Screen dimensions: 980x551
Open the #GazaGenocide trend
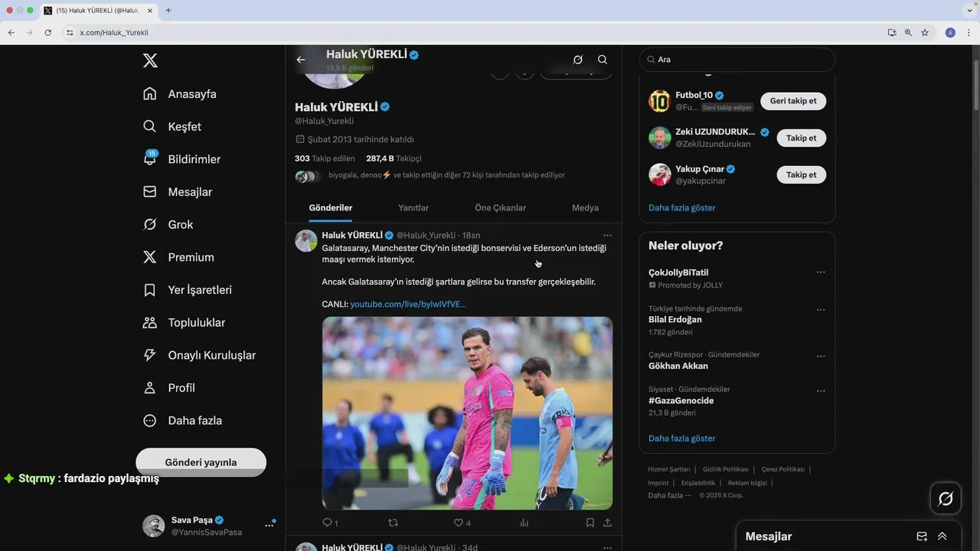(681, 401)
